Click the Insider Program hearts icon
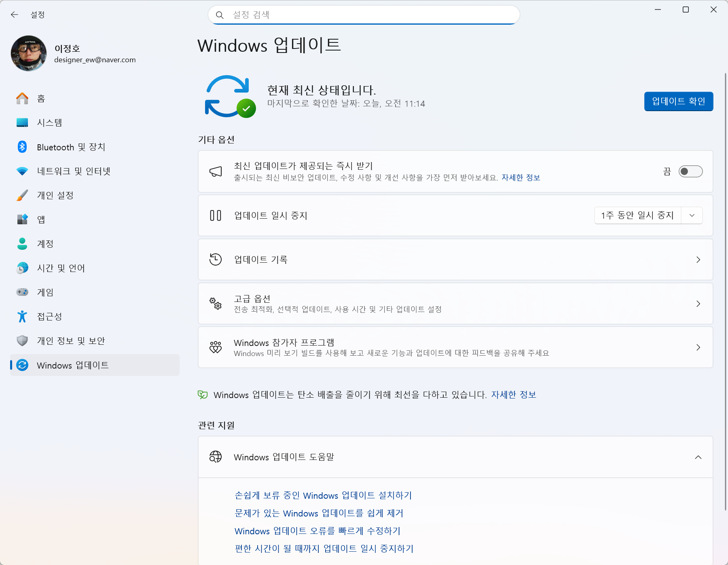Image resolution: width=728 pixels, height=565 pixels. coord(216,347)
